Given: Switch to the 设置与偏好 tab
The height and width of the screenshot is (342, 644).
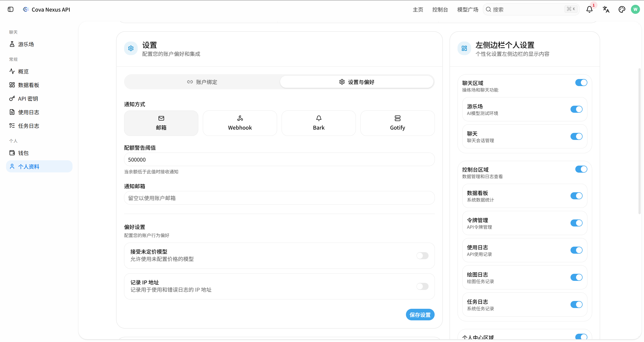Looking at the screenshot, I should 357,82.
